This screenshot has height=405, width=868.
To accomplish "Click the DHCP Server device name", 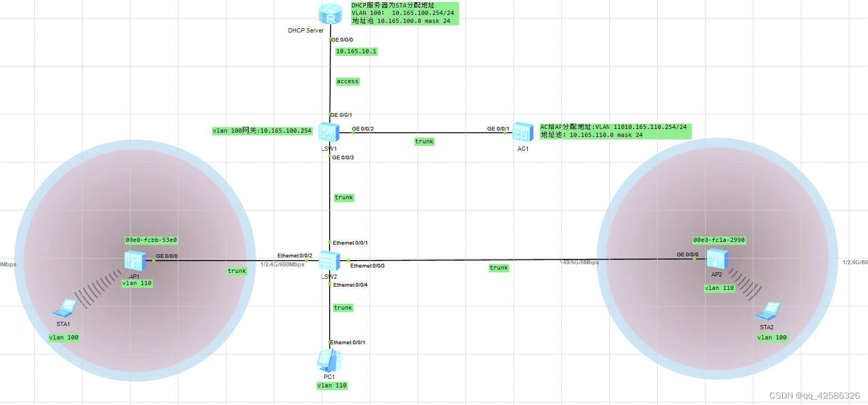I will pyautogui.click(x=306, y=31).
